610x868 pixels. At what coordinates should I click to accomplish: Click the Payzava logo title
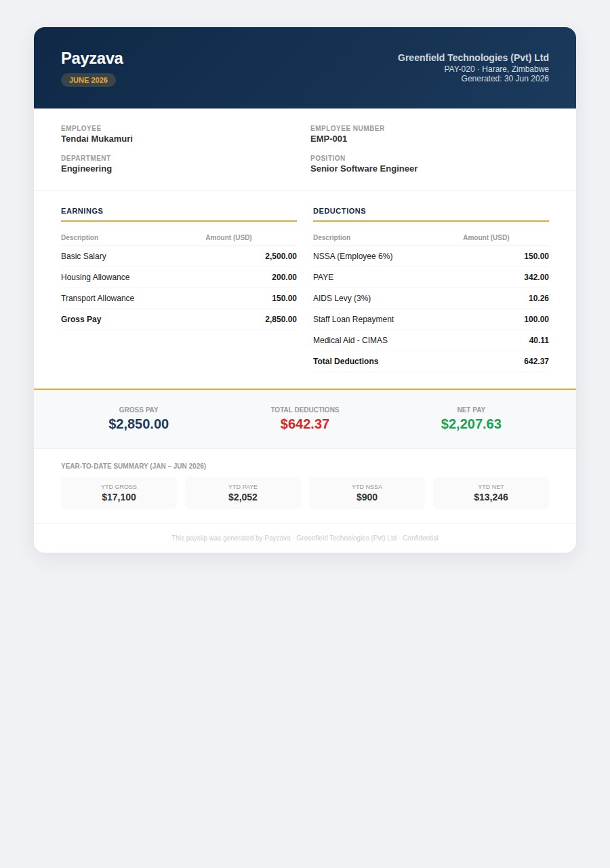click(92, 58)
